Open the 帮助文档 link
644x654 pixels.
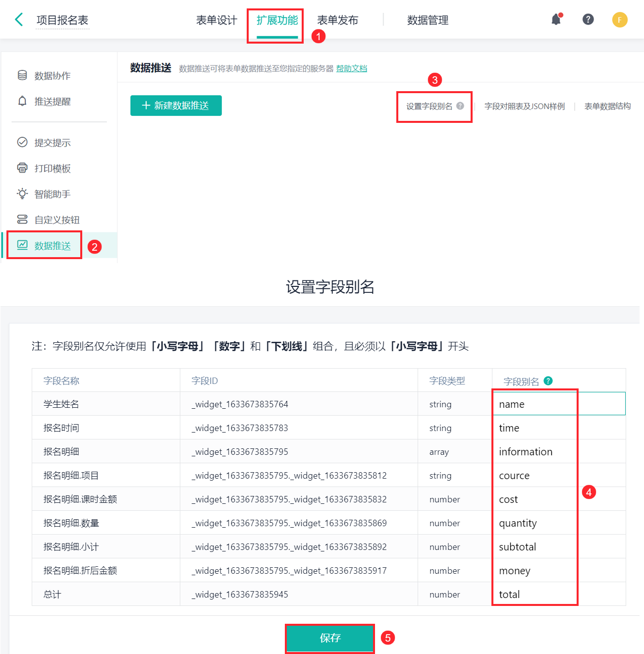(x=351, y=68)
